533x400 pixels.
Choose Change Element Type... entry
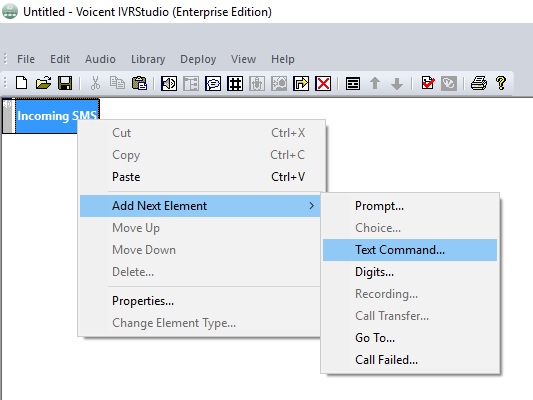coord(201,323)
